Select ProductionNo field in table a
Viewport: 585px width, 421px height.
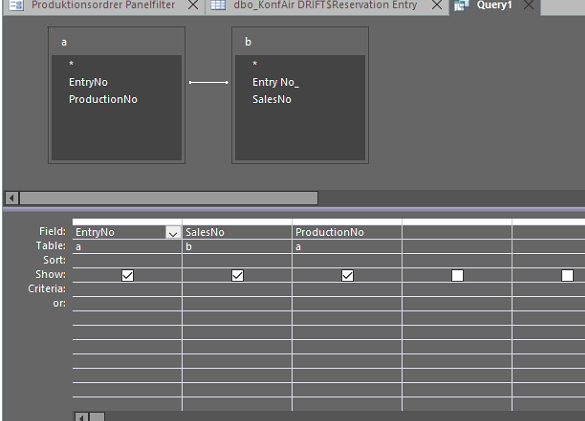(103, 99)
